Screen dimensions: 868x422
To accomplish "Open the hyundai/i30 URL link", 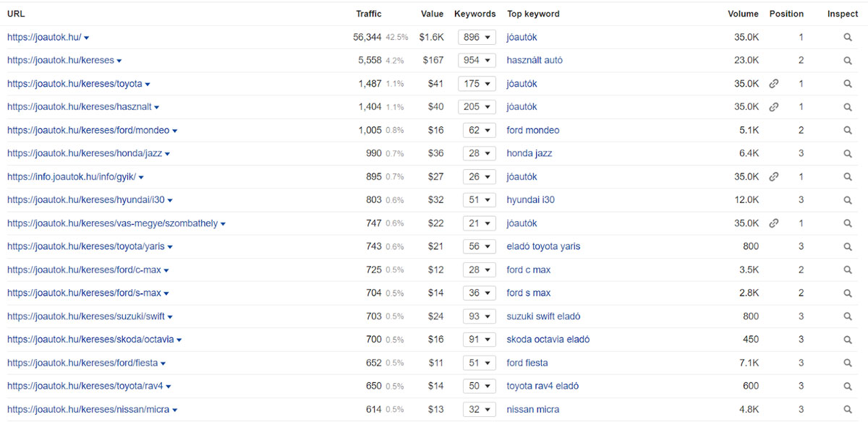I will (x=86, y=200).
